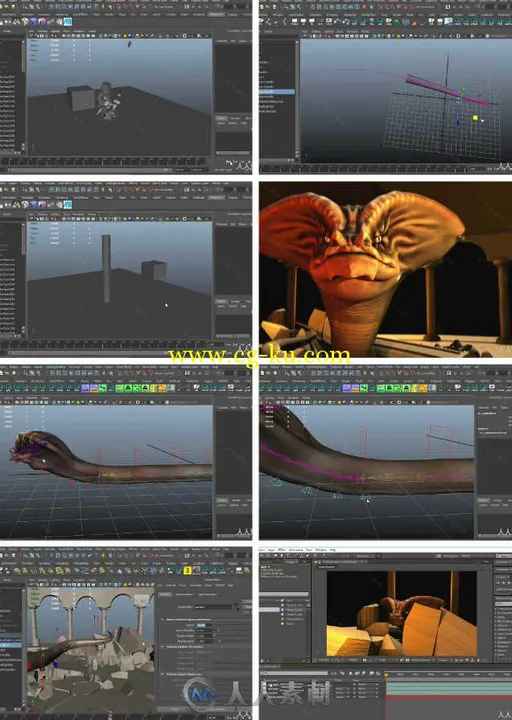Click the purple shelf icon in third-row left Maya window
512x720 pixels.
(x=86, y=388)
